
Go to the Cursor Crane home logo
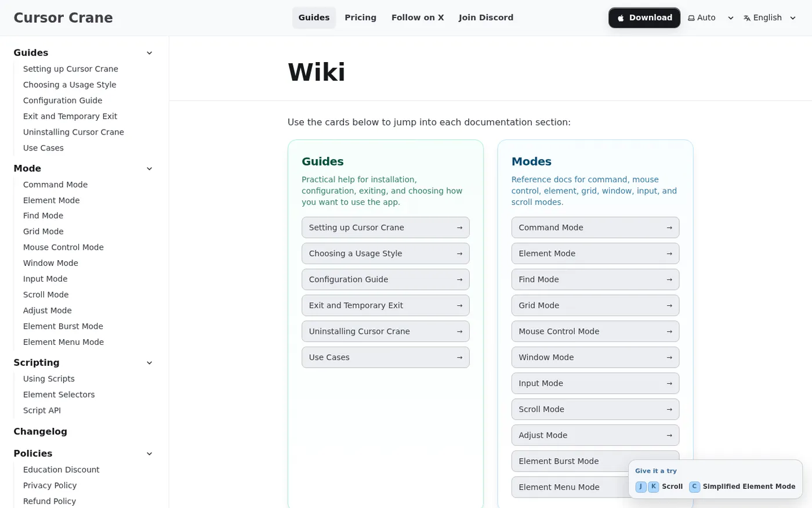click(x=63, y=17)
